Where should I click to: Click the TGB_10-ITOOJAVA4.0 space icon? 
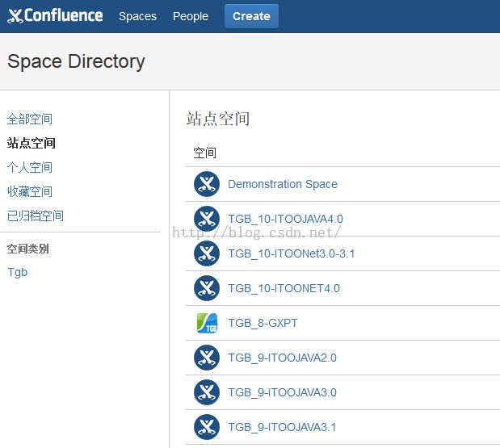coord(207,219)
